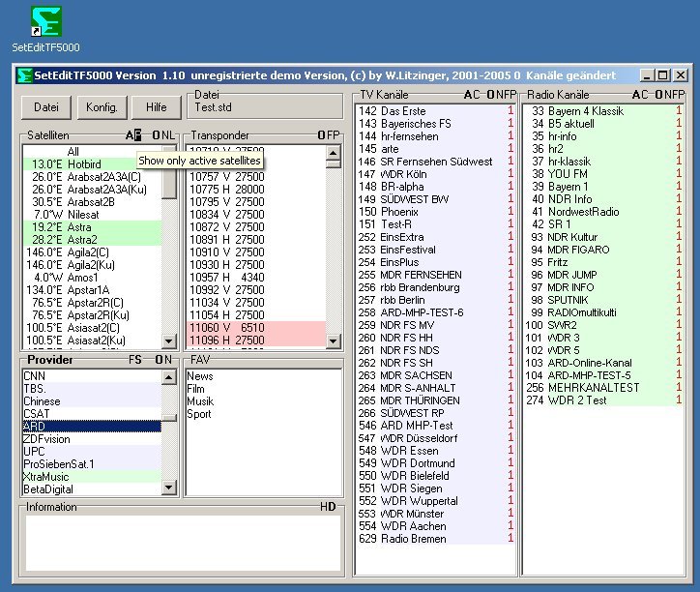Select radio channel 33 Bayern 4 Klassik
This screenshot has height=592, width=700.
coord(603,111)
